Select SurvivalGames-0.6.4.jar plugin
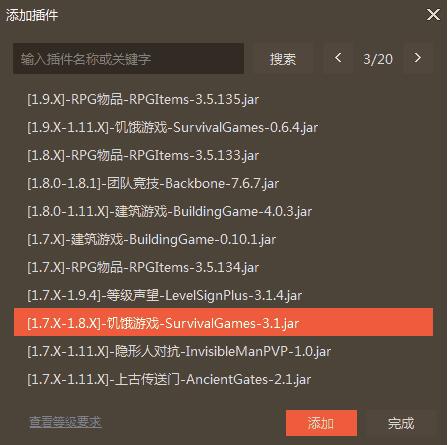The height and width of the screenshot is (445, 448). click(223, 127)
